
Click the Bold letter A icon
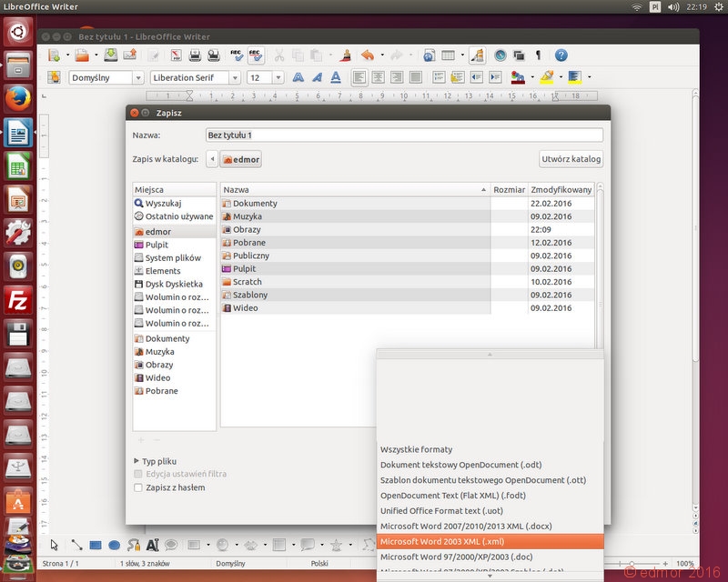[298, 77]
